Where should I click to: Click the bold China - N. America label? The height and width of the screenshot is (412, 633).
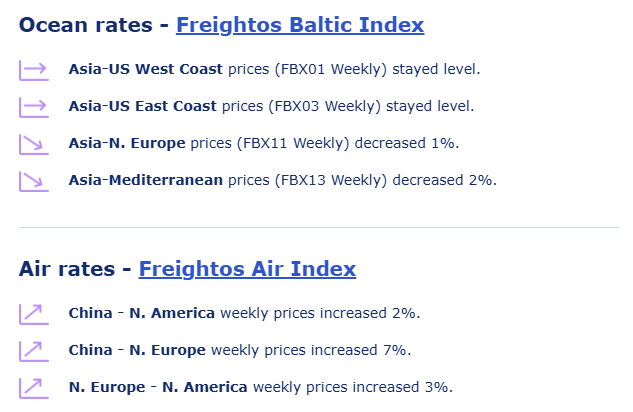click(141, 313)
